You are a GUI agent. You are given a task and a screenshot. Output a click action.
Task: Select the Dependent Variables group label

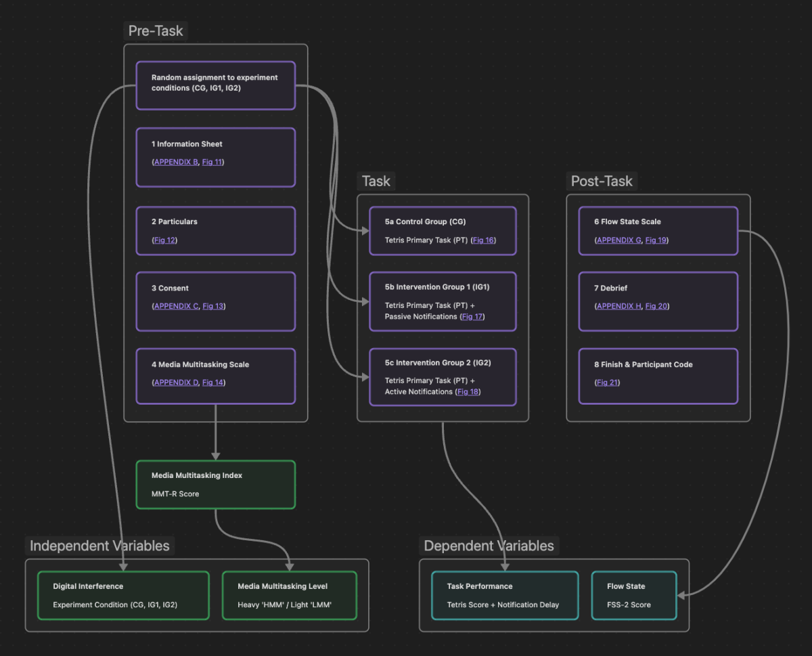coord(489,546)
